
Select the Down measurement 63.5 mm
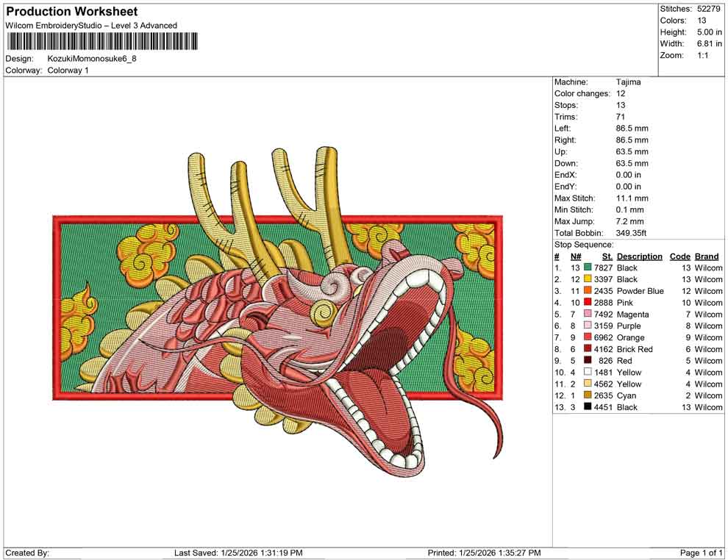click(632, 163)
